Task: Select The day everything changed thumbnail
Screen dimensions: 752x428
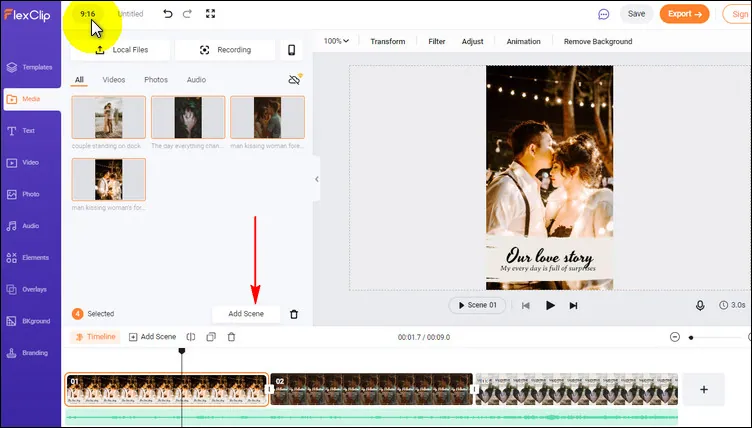Action: 188,117
